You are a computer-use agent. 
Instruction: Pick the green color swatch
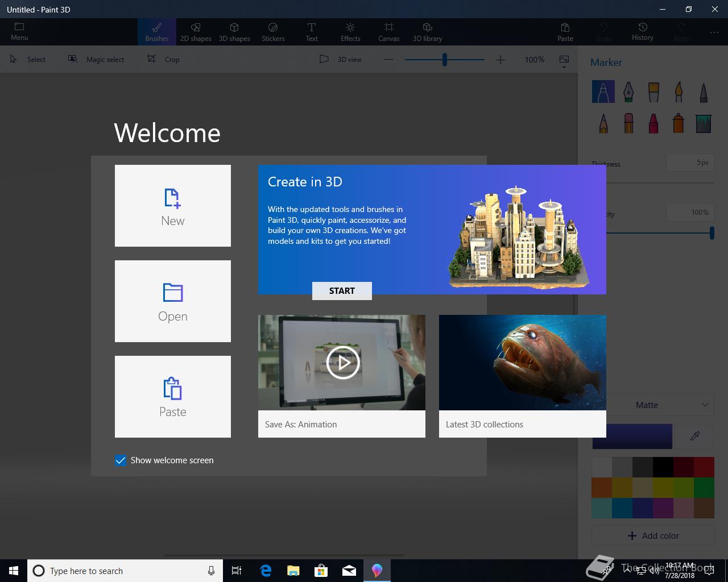[x=704, y=488]
